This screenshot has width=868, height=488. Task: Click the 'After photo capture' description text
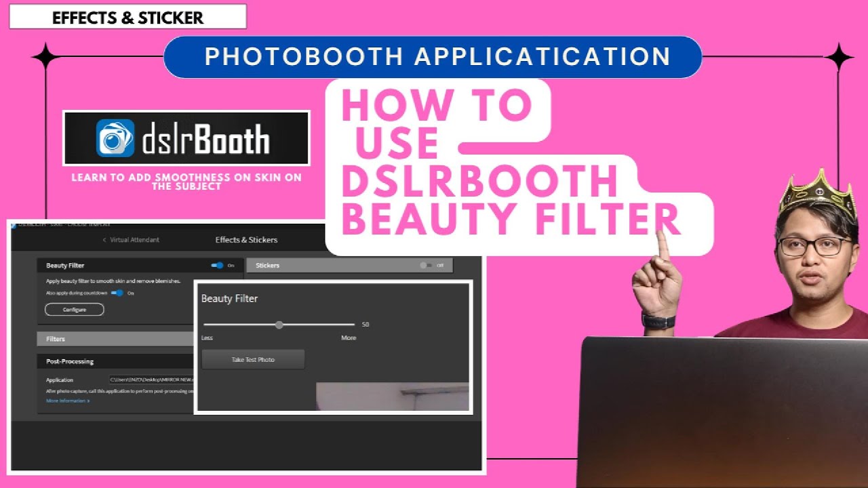(121, 391)
